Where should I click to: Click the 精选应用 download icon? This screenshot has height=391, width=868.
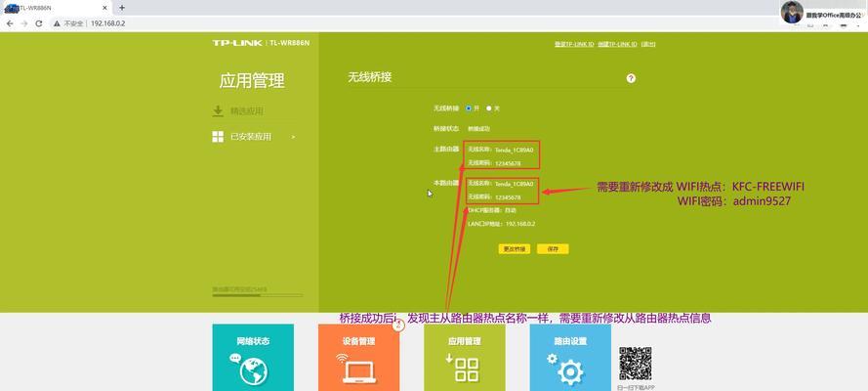pos(218,111)
